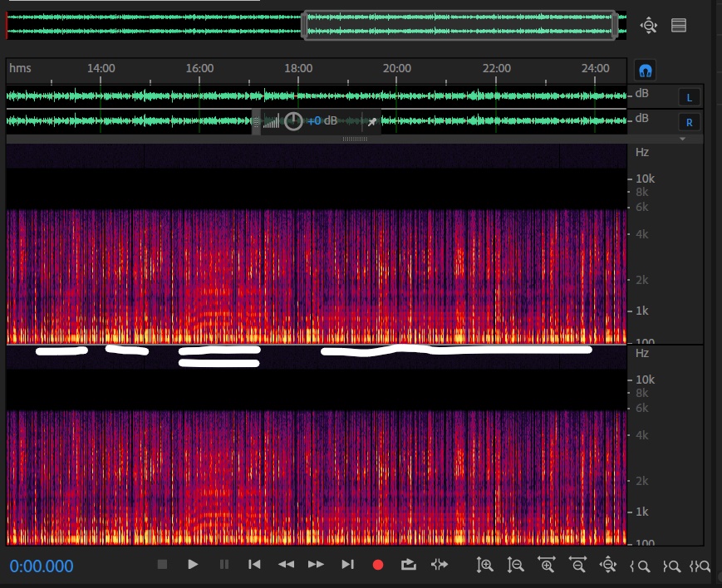Toggle the blue headphone-shaped icon beside the ruler

pyautogui.click(x=645, y=71)
